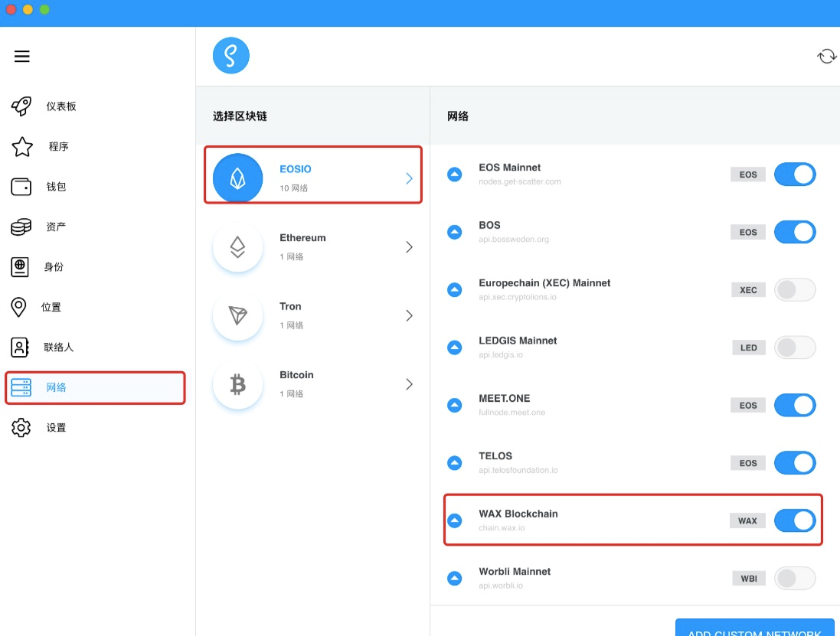
Task: Click the blue arrow icon beside EOS Mainnet
Action: 454,174
